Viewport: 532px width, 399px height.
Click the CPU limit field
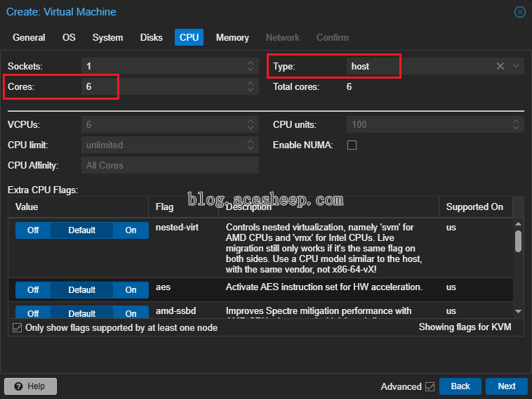[x=164, y=145]
